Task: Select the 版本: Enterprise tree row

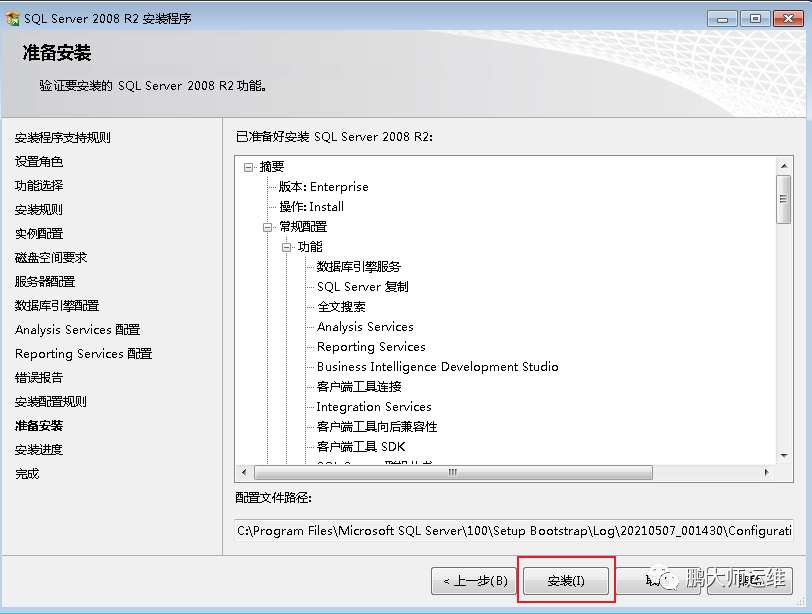Action: (324, 187)
